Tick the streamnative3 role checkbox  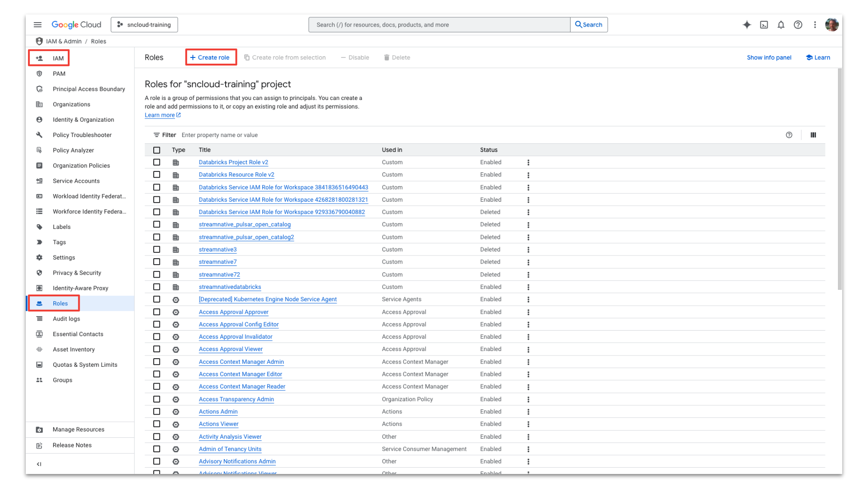click(156, 250)
